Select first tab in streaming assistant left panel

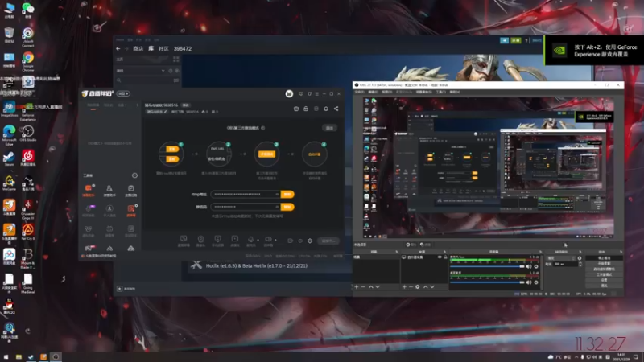tap(93, 105)
